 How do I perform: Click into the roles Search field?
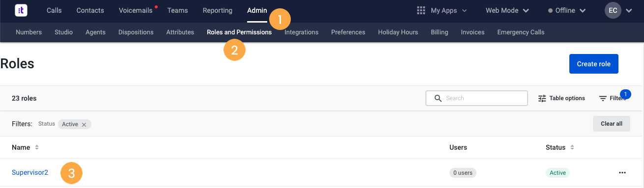476,98
